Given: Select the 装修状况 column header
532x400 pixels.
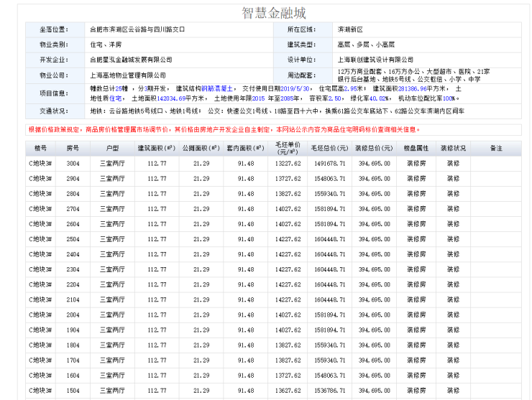Looking at the screenshot, I should (x=454, y=148).
